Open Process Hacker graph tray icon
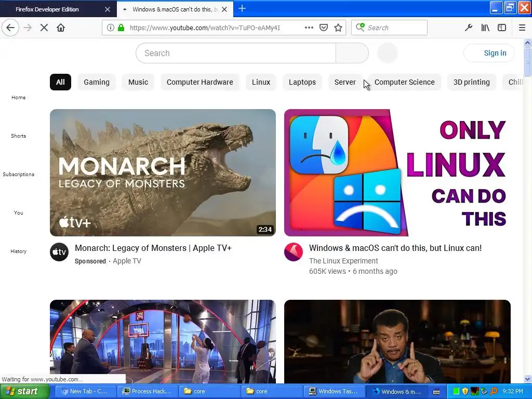 click(x=475, y=391)
